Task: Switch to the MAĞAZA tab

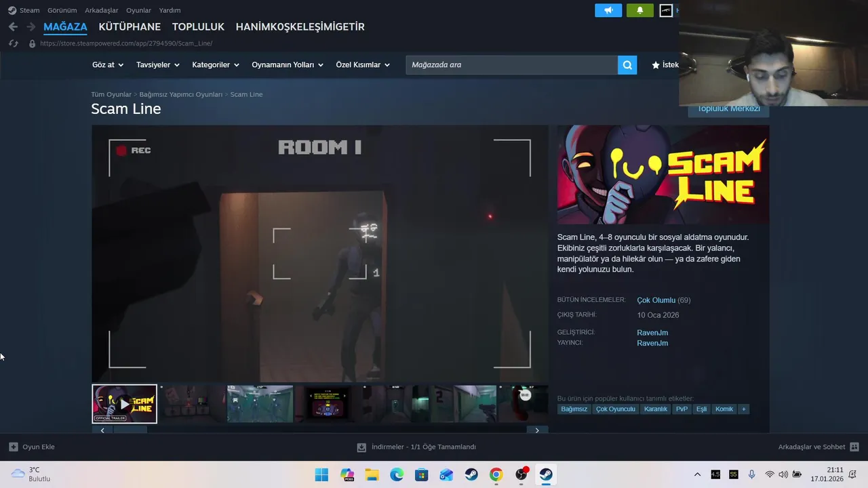Action: pyautogui.click(x=65, y=26)
